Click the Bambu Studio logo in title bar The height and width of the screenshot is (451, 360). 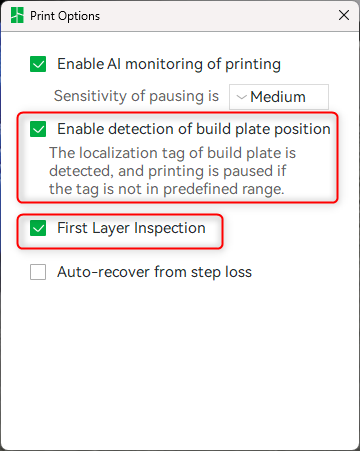pyautogui.click(x=17, y=15)
